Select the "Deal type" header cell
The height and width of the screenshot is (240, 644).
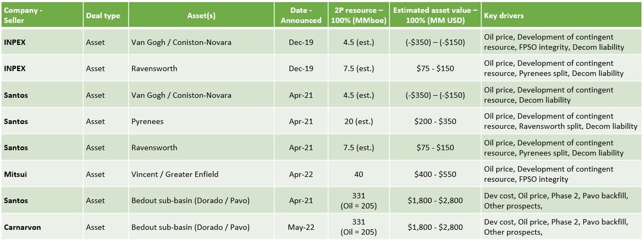(103, 16)
